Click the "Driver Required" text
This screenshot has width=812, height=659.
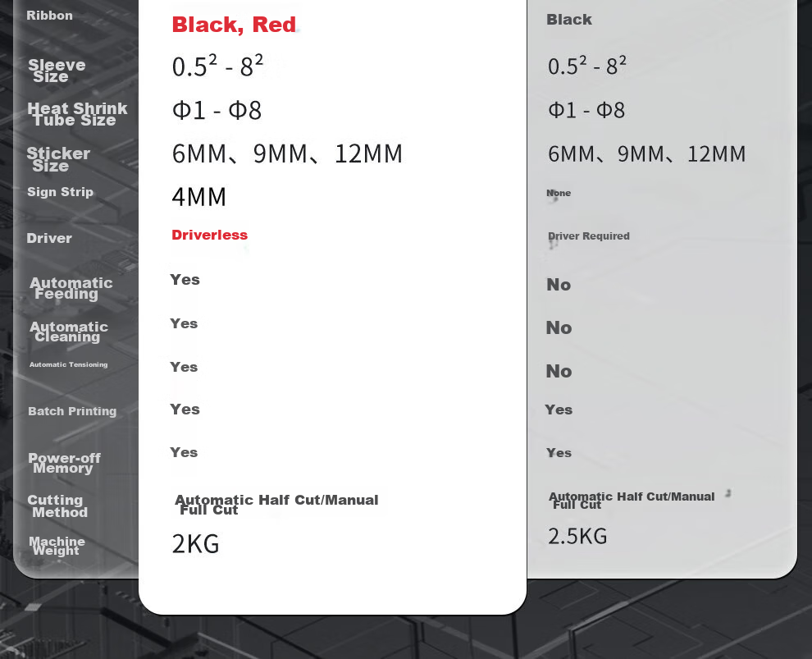tap(589, 236)
